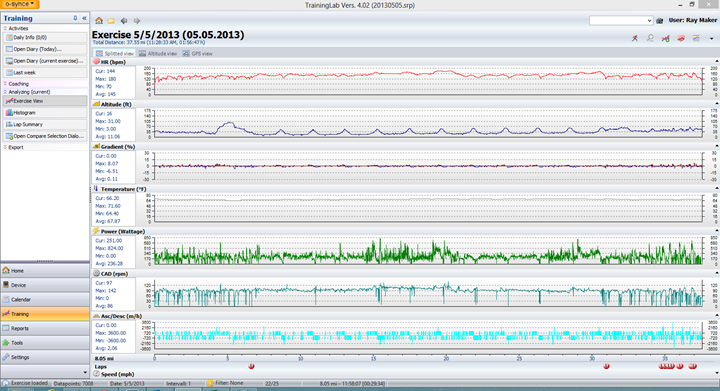Switch to the Altitude view tab
The image size is (720, 391).
[158, 54]
